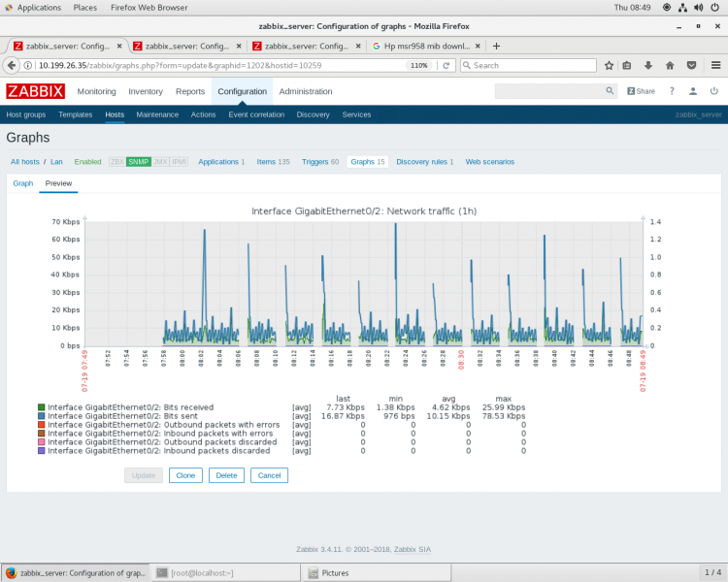Switch to the Graph tab
728x582 pixels.
pos(22,183)
